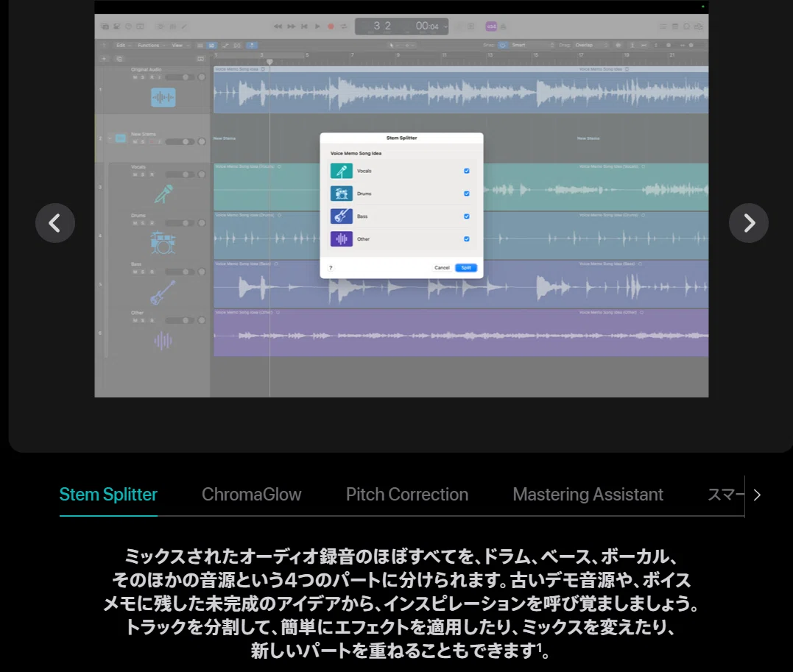Open Smart Controls in the control bar
The image size is (793, 672).
click(161, 26)
